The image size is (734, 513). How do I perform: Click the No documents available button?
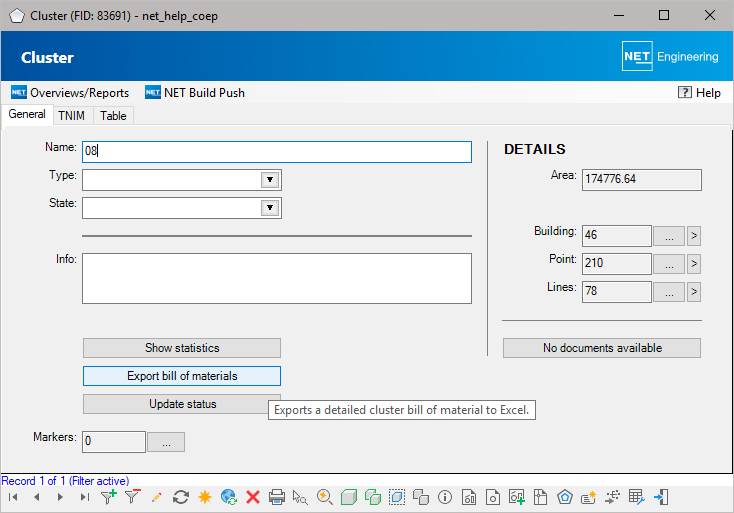pyautogui.click(x=602, y=348)
